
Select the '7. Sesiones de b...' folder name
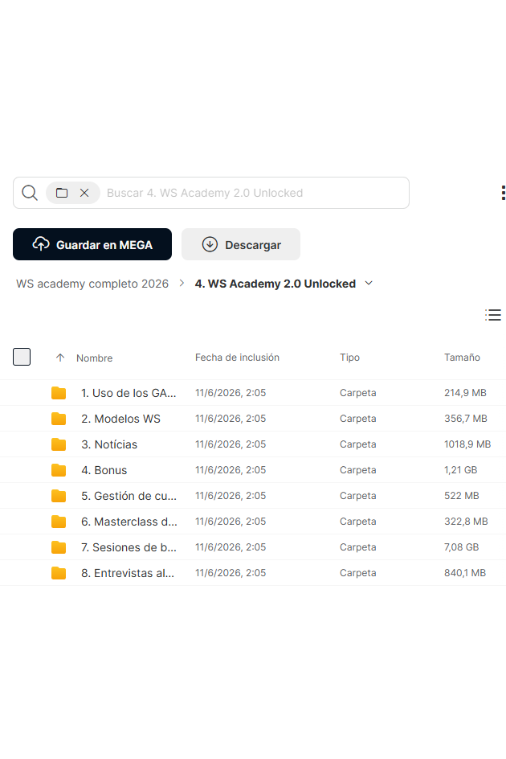pos(128,547)
